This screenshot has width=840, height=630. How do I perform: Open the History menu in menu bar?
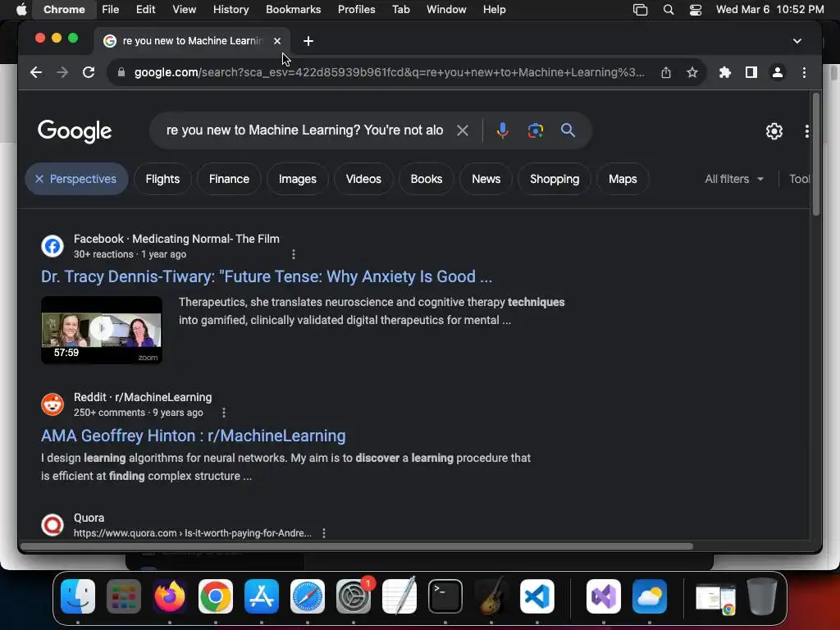click(231, 10)
